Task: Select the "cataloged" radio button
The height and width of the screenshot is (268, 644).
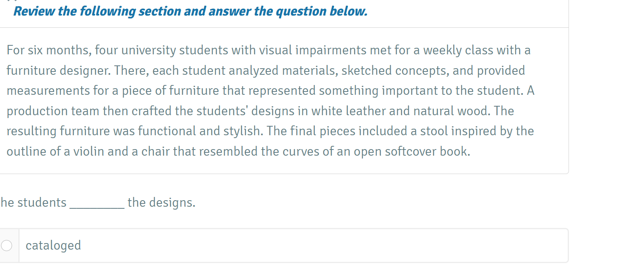Action: click(x=7, y=246)
